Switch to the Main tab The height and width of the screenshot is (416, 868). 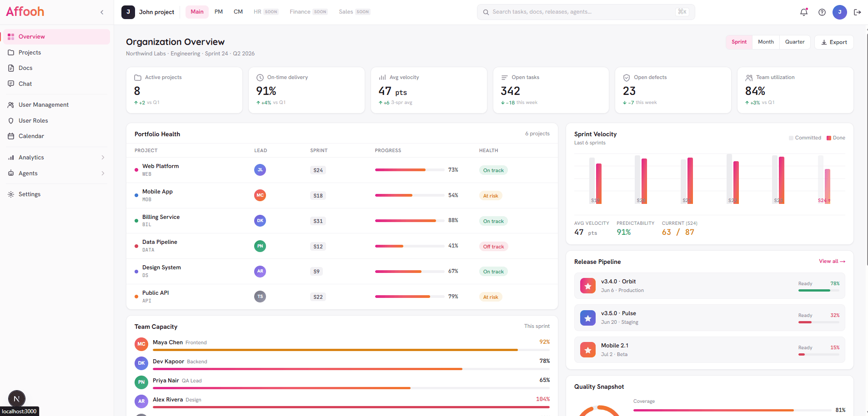click(x=197, y=12)
